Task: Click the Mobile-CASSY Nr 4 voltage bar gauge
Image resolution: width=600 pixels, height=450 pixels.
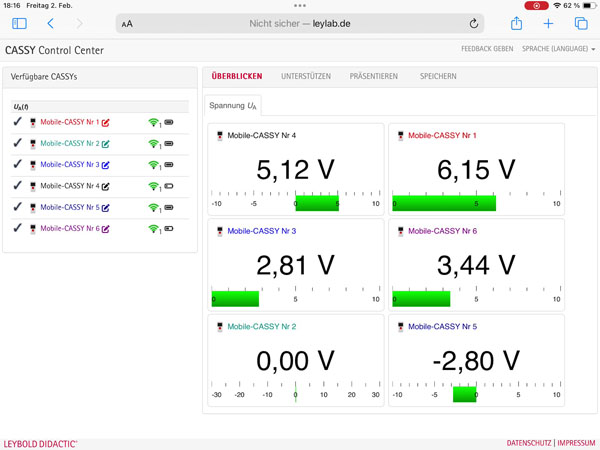Action: (x=296, y=202)
